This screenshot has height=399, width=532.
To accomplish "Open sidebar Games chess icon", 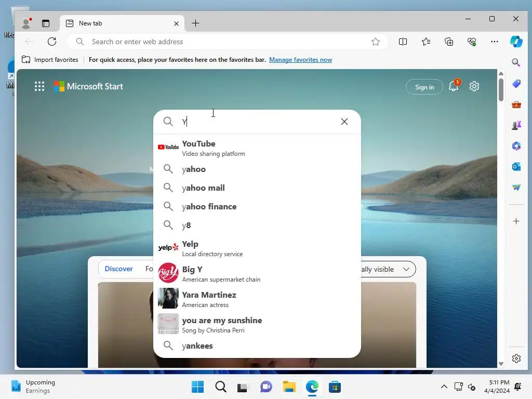I will [516, 125].
